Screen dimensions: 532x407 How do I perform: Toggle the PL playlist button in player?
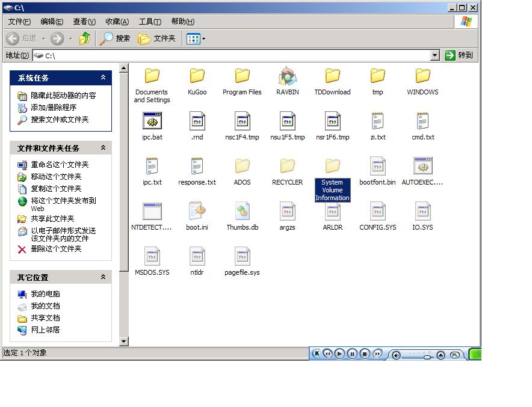point(455,355)
